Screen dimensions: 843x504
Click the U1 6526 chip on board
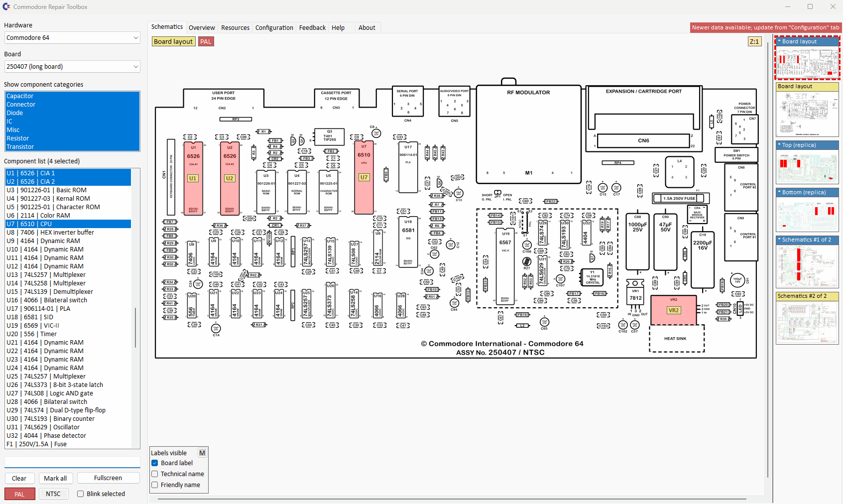[193, 178]
